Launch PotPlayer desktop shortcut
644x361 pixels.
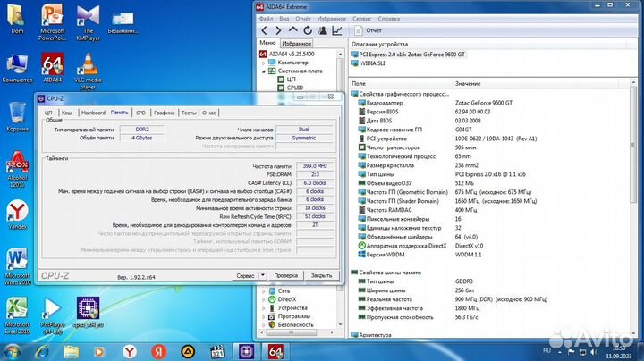tap(53, 315)
